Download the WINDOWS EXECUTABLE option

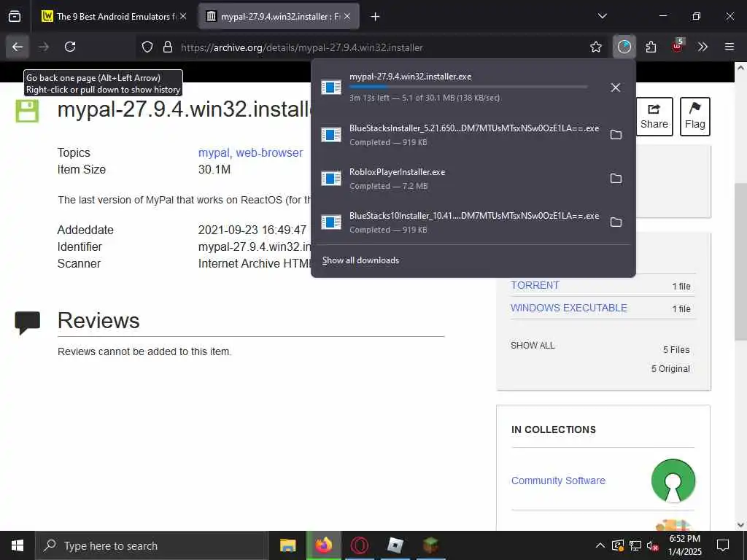569,308
